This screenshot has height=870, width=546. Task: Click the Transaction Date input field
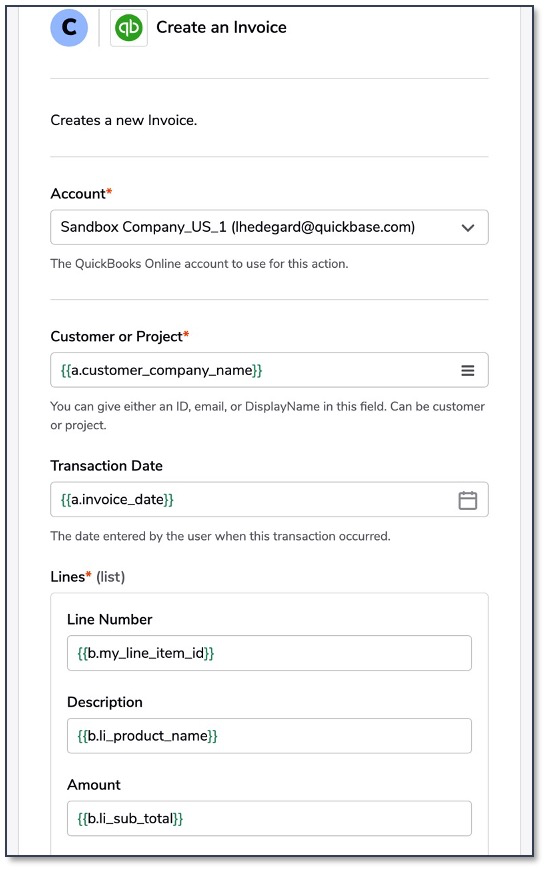[269, 499]
